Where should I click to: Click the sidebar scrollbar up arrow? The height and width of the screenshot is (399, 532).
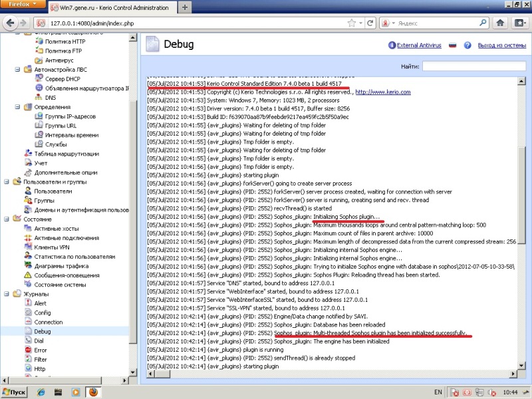(133, 38)
